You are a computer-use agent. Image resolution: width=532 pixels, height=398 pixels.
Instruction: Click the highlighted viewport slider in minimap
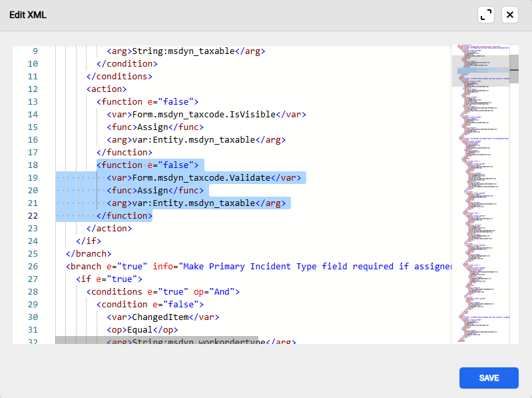[x=480, y=70]
